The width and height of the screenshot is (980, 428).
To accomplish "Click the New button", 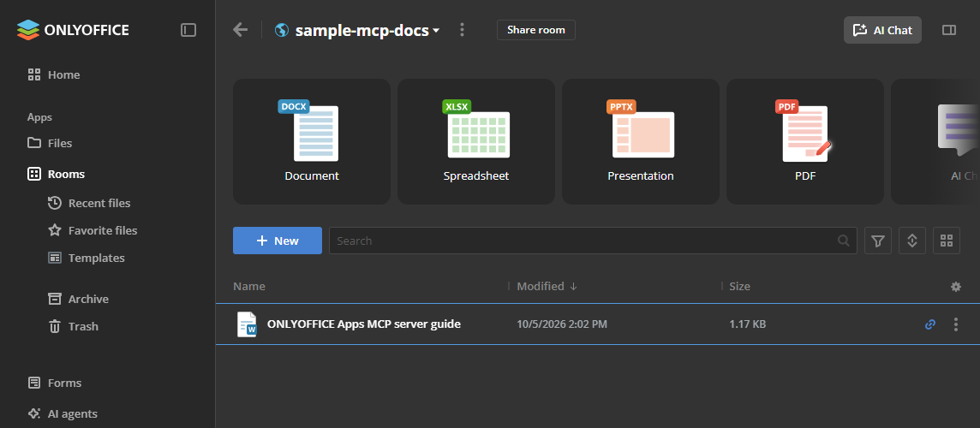I will click(x=278, y=241).
